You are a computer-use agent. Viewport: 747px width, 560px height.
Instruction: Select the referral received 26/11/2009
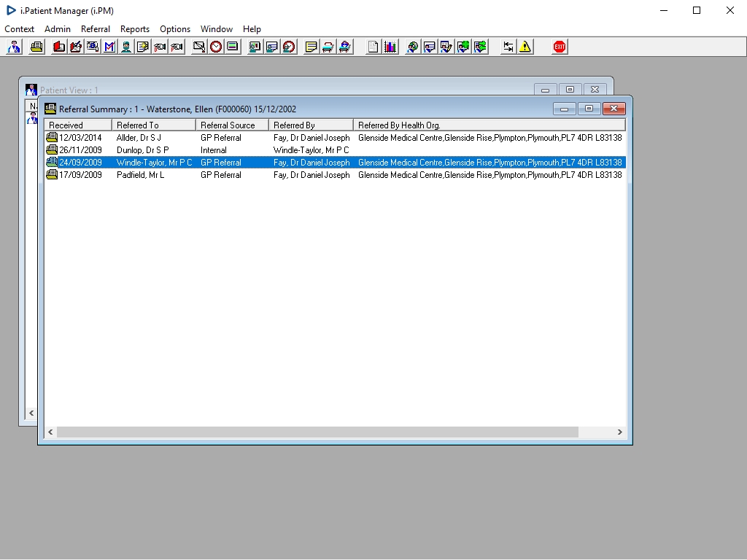pos(335,150)
